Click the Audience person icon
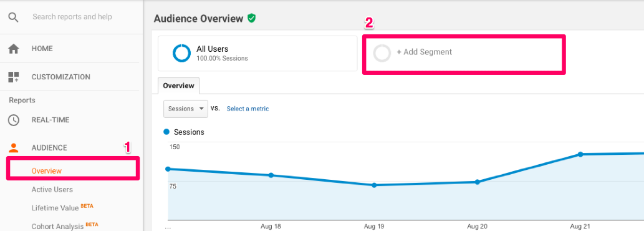Viewport: 644px width, 231px height. (x=14, y=147)
